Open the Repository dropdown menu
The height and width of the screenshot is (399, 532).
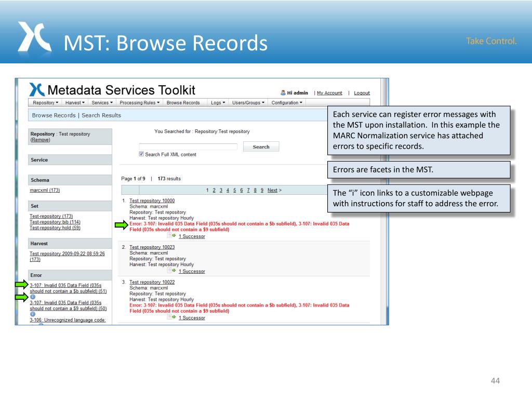(x=46, y=103)
